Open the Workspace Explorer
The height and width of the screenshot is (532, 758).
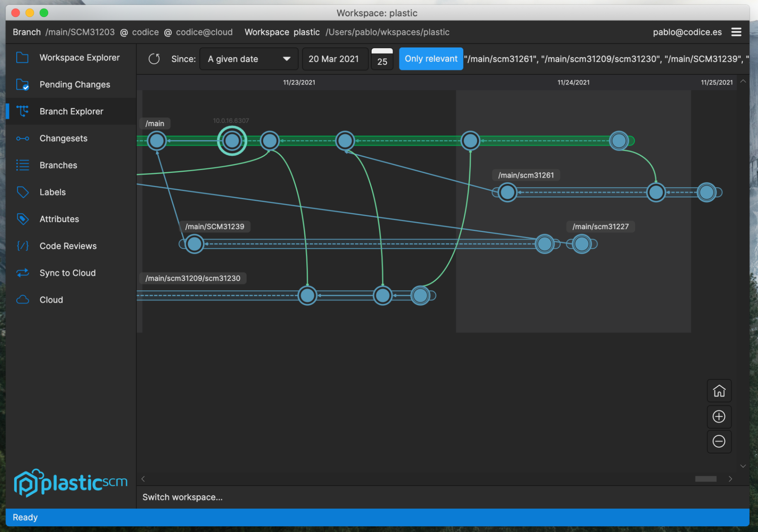pyautogui.click(x=79, y=57)
